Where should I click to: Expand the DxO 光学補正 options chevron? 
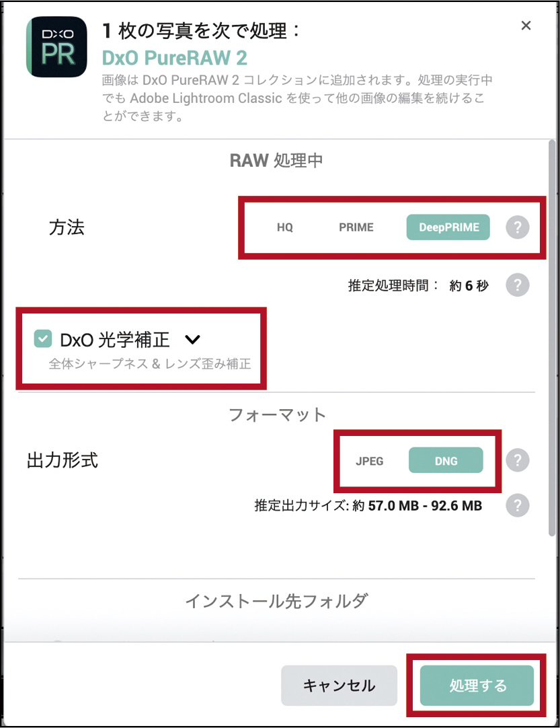[192, 340]
